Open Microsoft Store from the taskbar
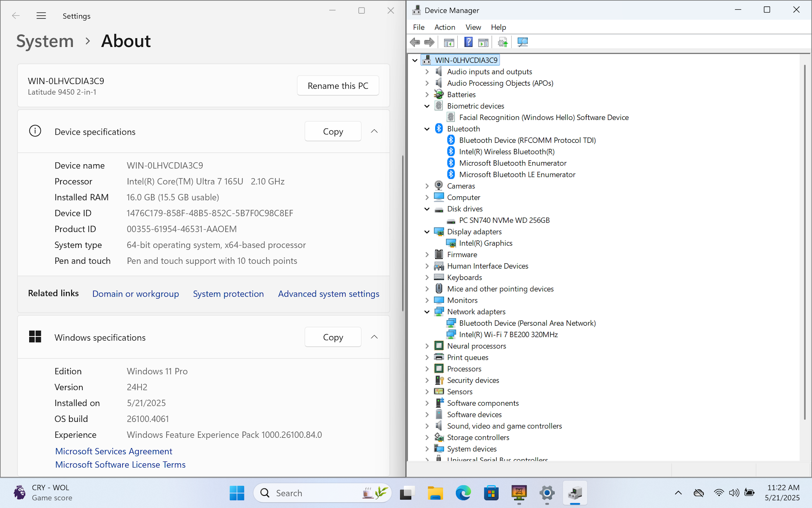Viewport: 812px width, 508px height. coord(491,493)
